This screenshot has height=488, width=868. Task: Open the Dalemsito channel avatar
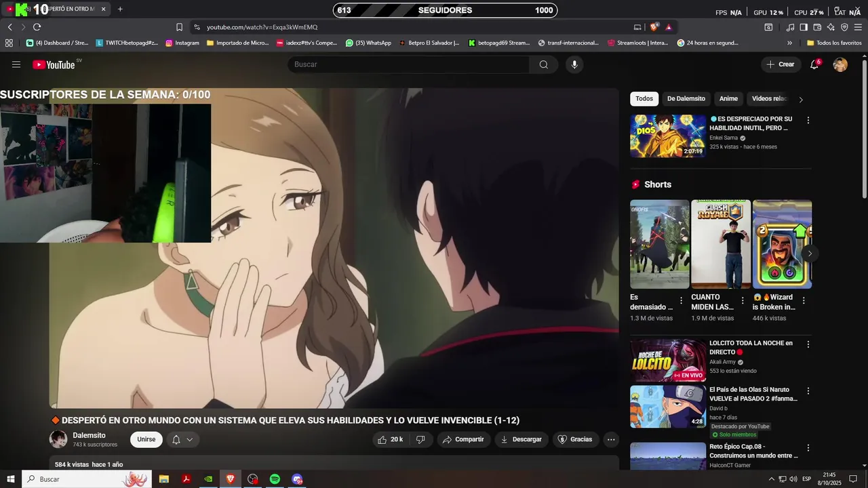[58, 439]
